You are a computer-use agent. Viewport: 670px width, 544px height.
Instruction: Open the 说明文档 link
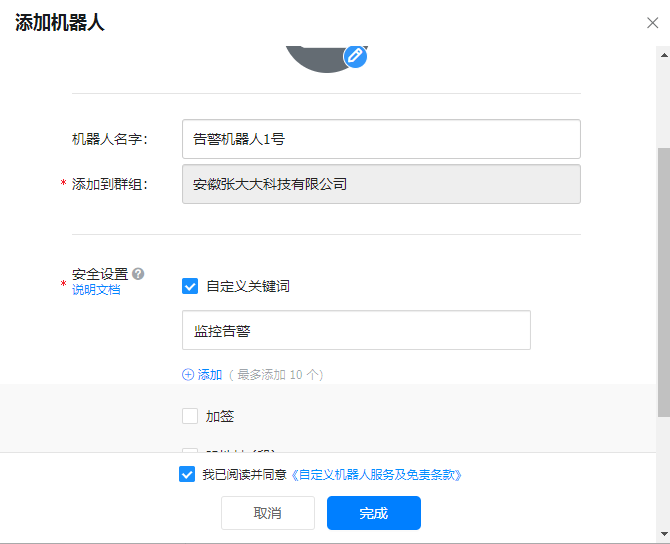click(96, 290)
